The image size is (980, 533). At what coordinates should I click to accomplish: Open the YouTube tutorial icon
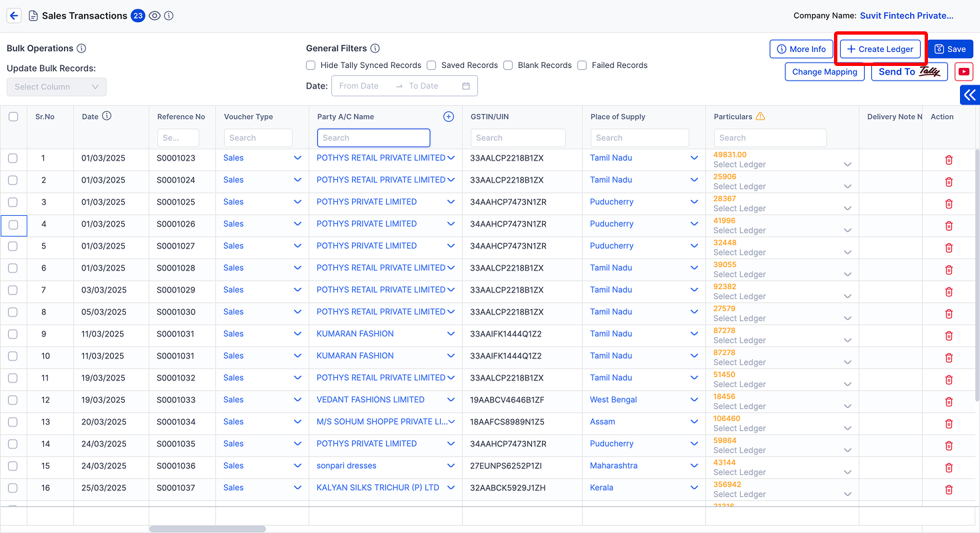pos(963,71)
